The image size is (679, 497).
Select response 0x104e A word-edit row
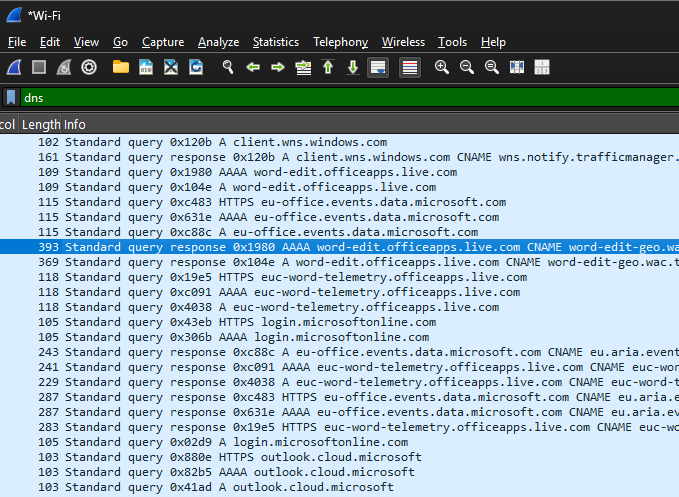pos(340,262)
